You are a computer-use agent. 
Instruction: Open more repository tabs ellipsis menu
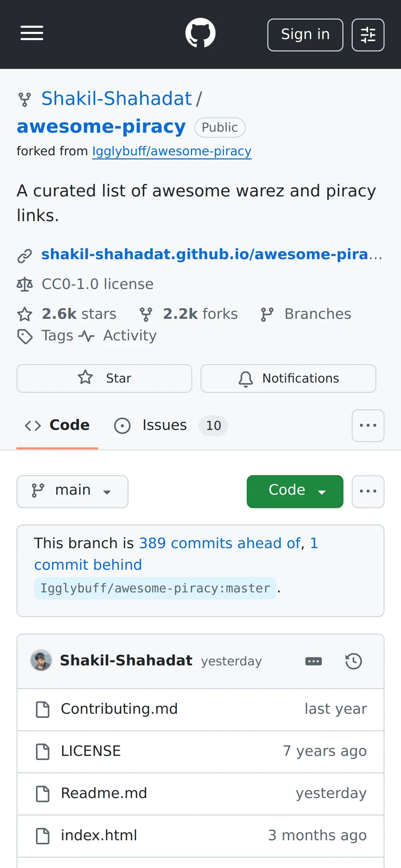pyautogui.click(x=368, y=426)
